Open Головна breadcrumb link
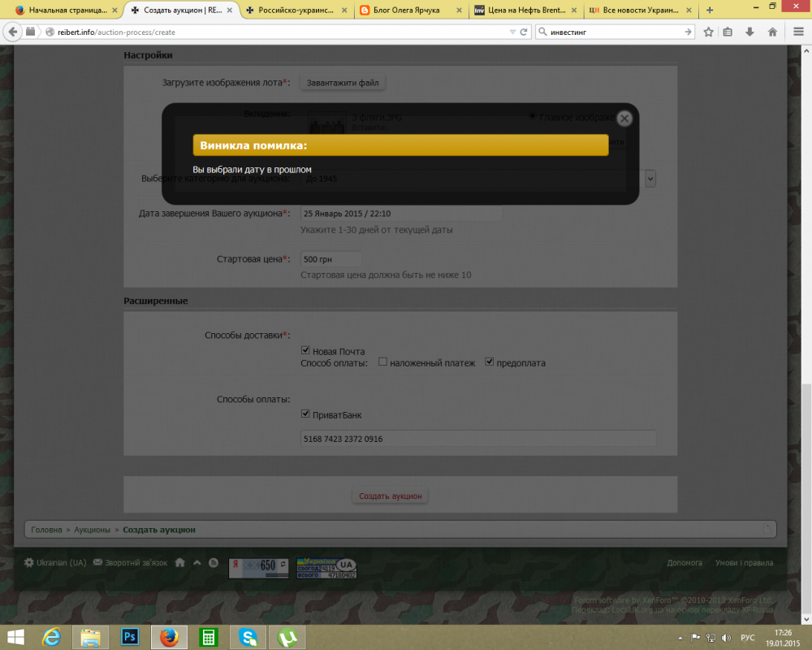Image resolution: width=812 pixels, height=650 pixels. pos(46,530)
